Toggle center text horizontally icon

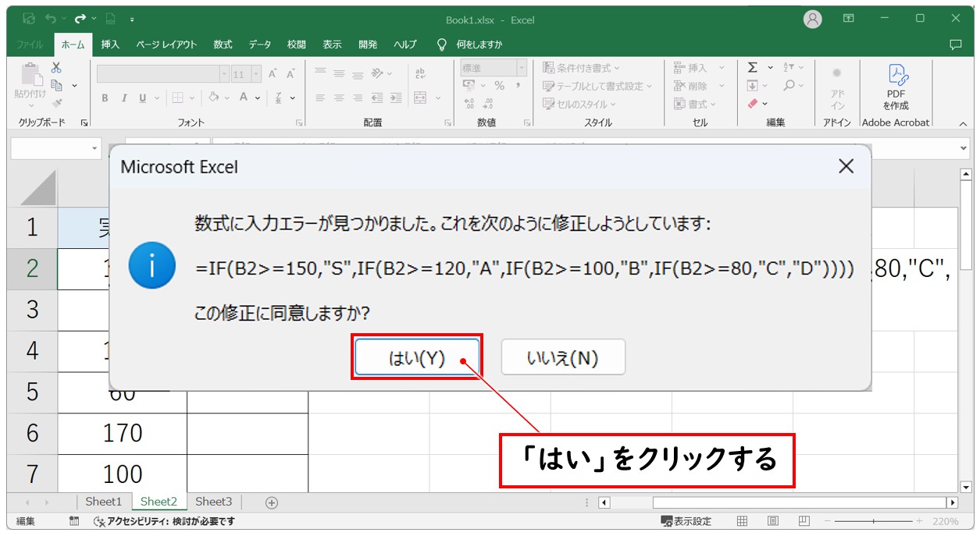[x=339, y=98]
